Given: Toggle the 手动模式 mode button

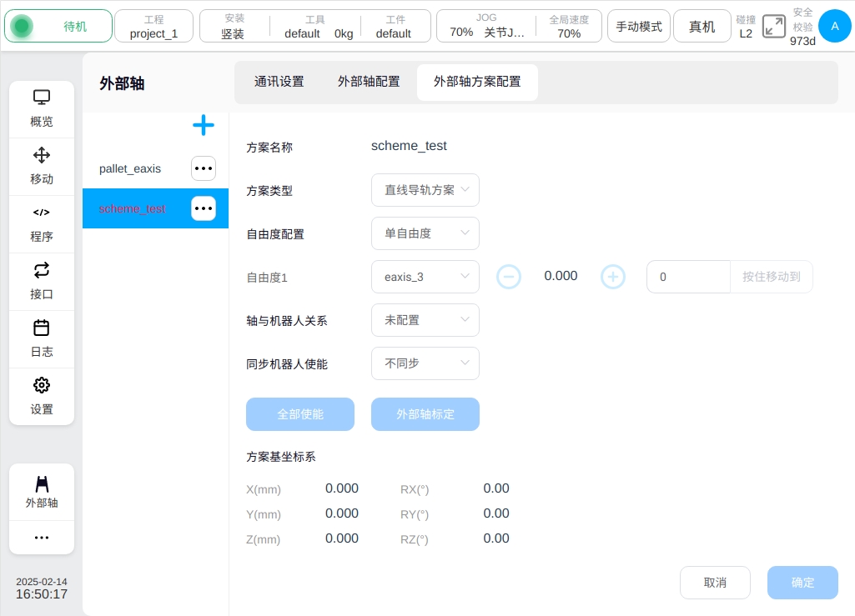Looking at the screenshot, I should [x=639, y=26].
